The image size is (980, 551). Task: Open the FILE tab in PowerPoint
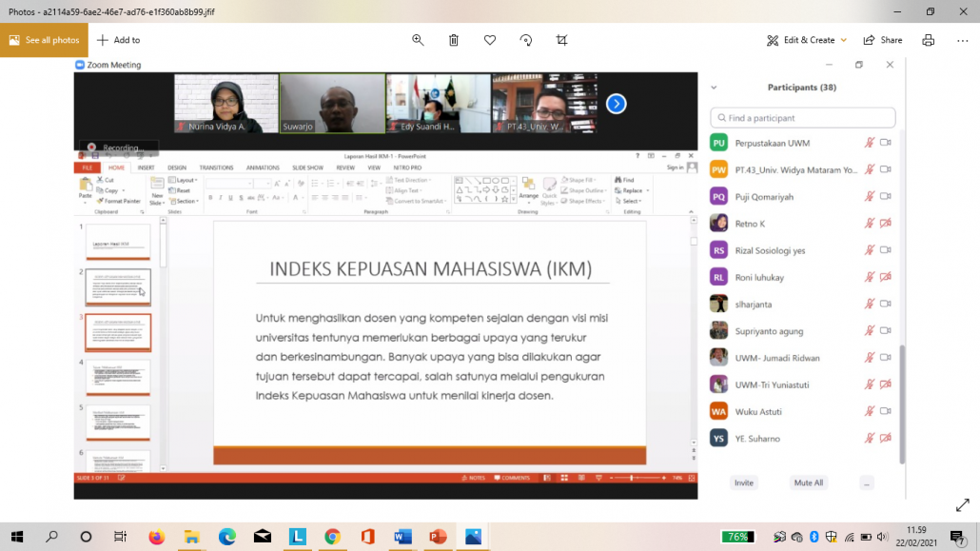tap(87, 167)
